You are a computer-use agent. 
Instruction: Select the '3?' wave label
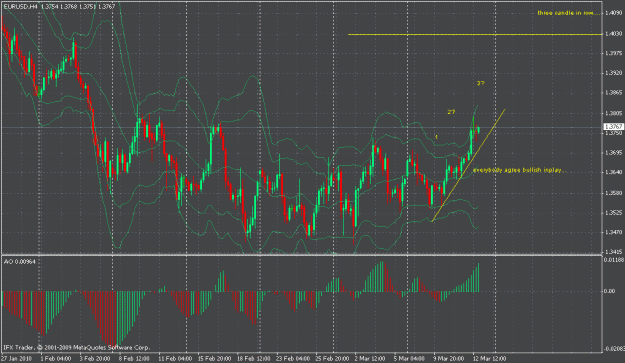(x=480, y=83)
